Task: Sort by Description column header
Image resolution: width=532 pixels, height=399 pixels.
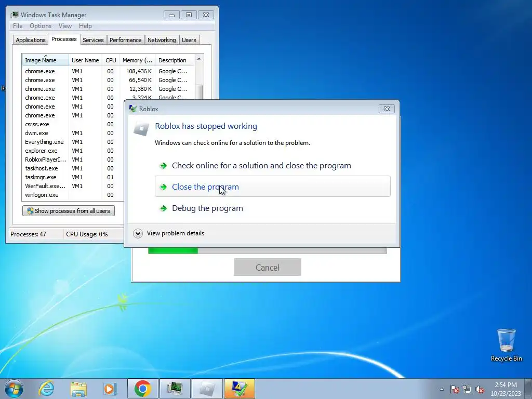Action: (x=175, y=60)
